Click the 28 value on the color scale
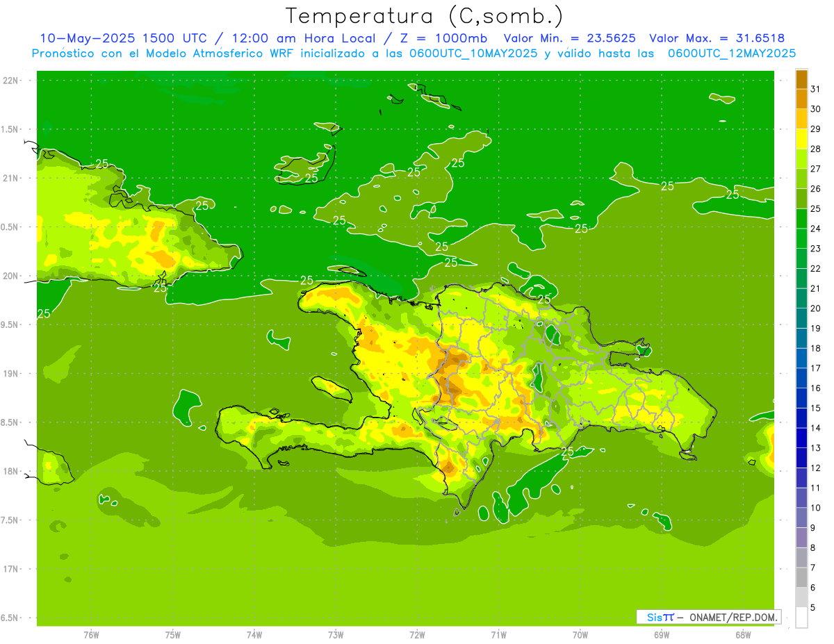Image resolution: width=834 pixels, height=644 pixels. click(x=815, y=149)
